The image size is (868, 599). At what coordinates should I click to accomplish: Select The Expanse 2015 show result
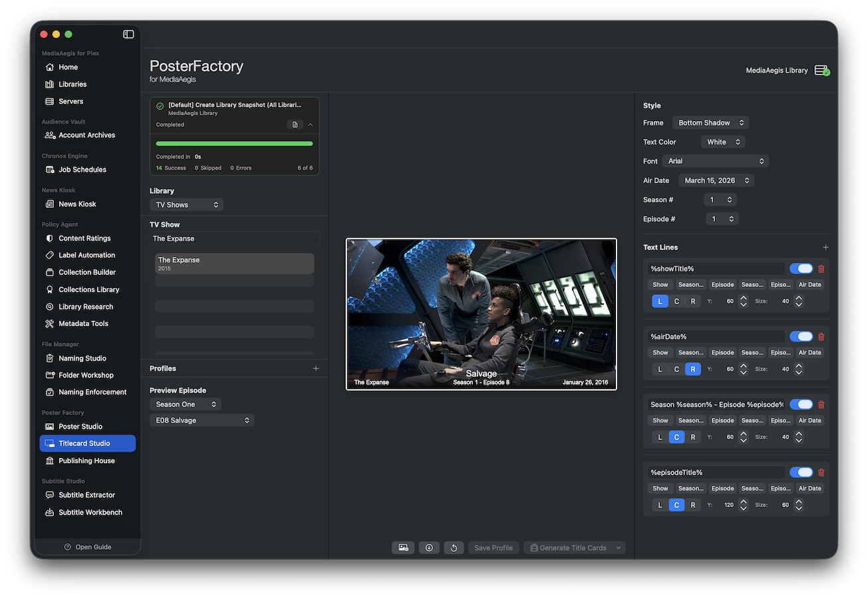(x=234, y=264)
